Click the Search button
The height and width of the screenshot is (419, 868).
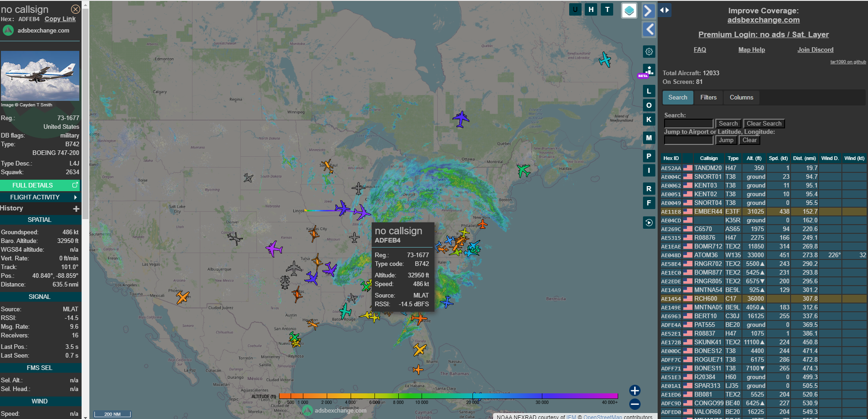click(x=728, y=123)
